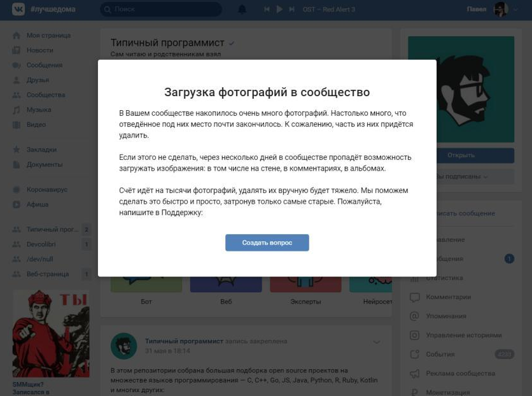Play the current audio track

(x=279, y=9)
